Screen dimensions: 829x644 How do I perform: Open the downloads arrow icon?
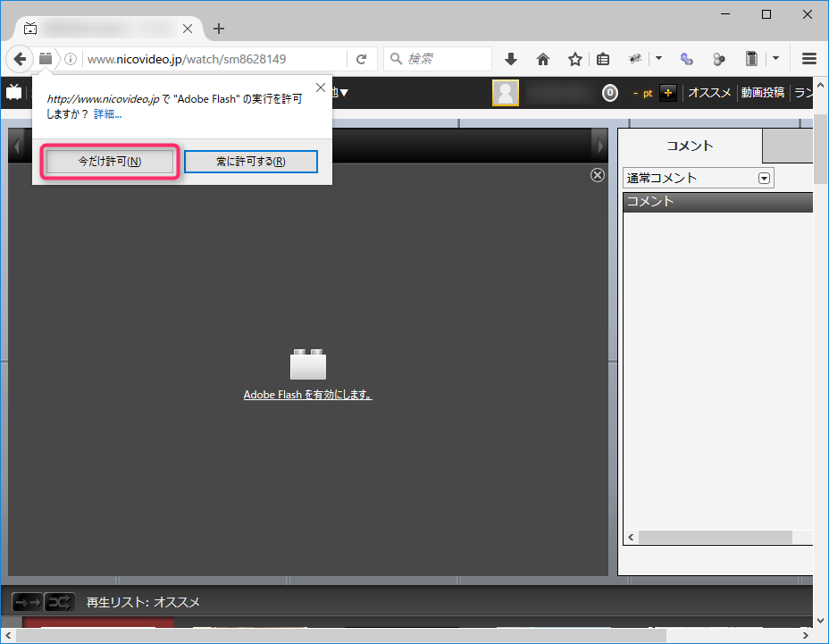coord(511,59)
